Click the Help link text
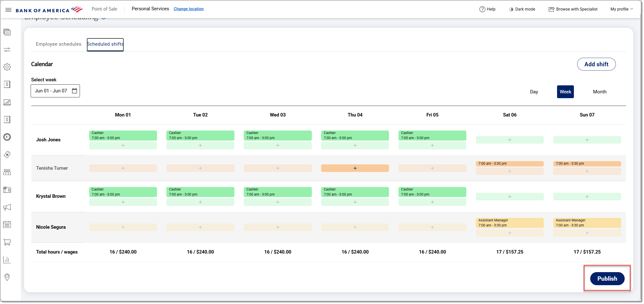 pos(491,9)
